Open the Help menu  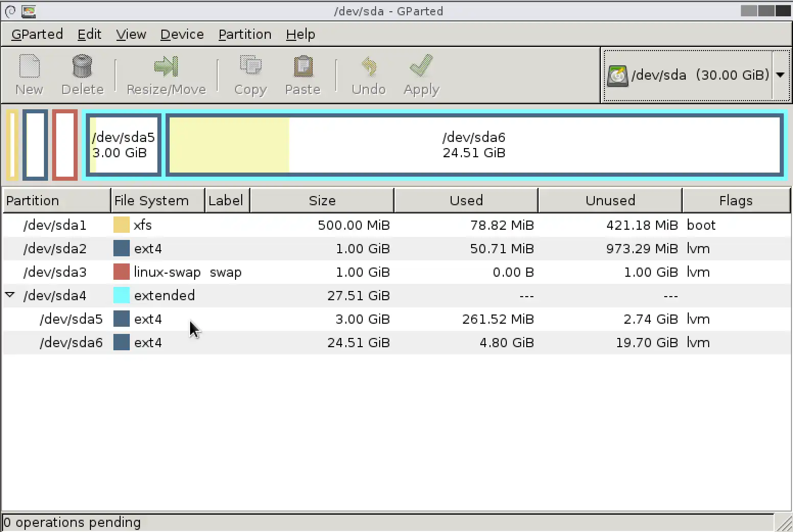(x=300, y=34)
